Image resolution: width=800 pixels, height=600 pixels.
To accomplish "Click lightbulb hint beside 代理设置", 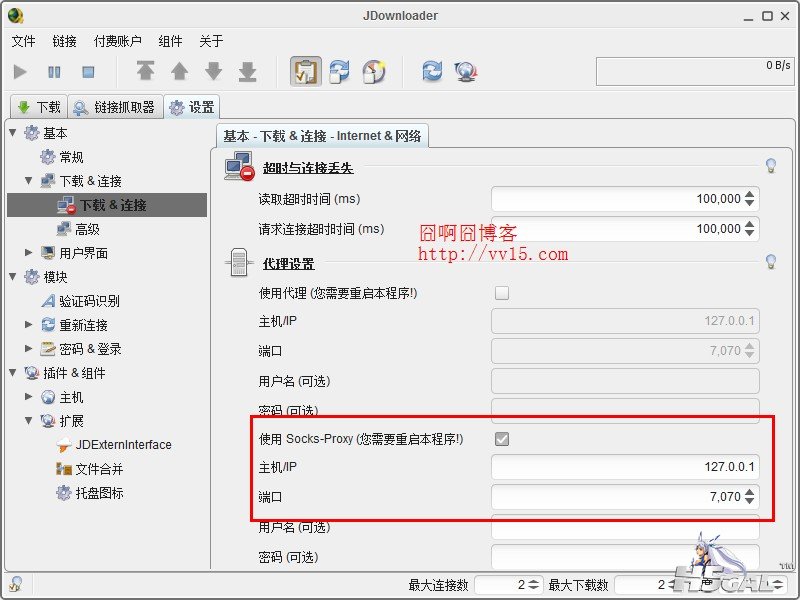I will click(x=771, y=261).
